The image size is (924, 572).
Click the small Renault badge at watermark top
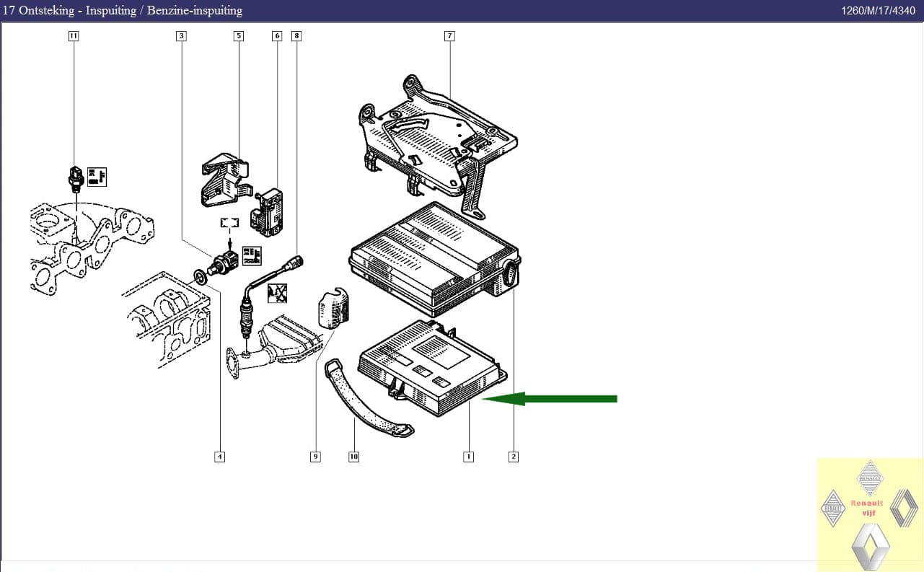click(869, 479)
